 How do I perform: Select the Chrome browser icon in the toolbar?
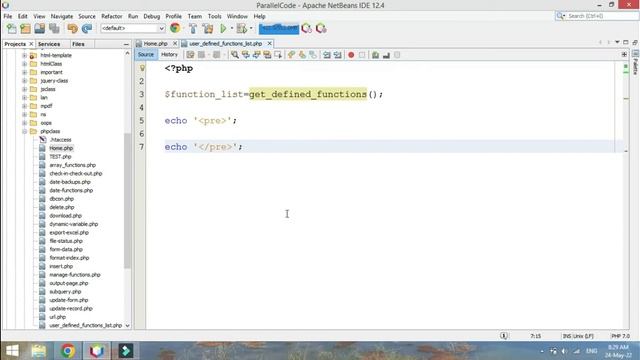[x=175, y=28]
